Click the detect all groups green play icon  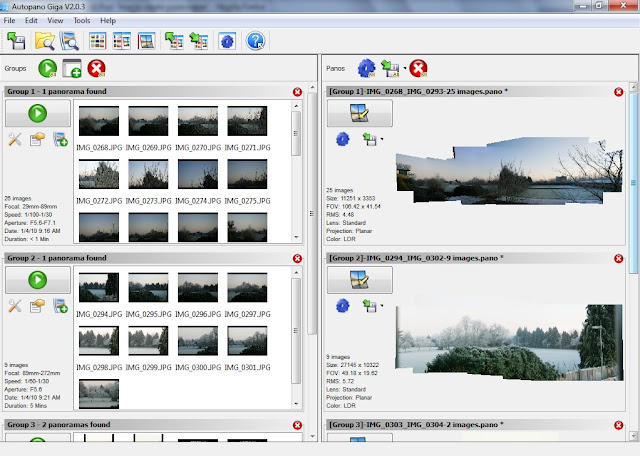48,69
